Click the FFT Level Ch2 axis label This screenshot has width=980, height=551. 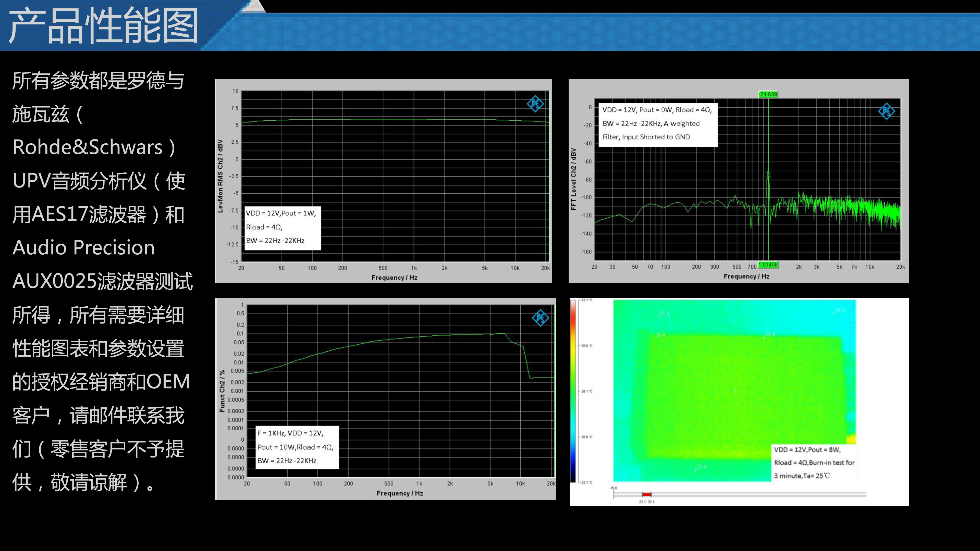pos(573,179)
